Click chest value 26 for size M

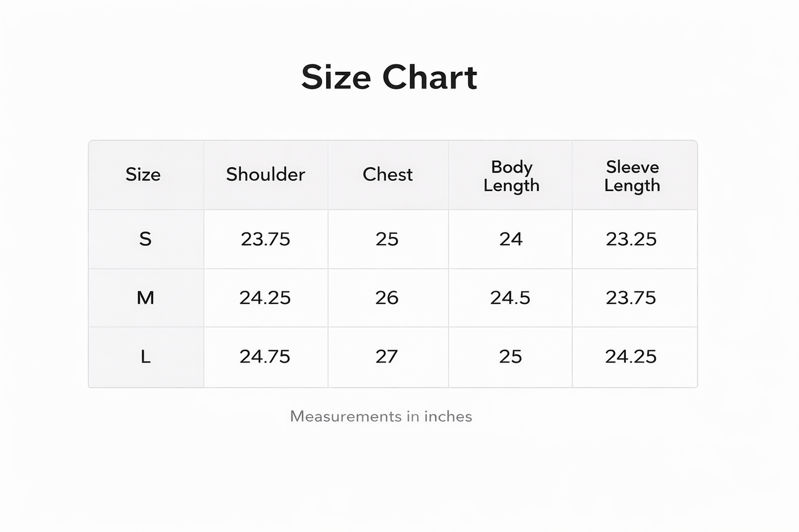387,298
